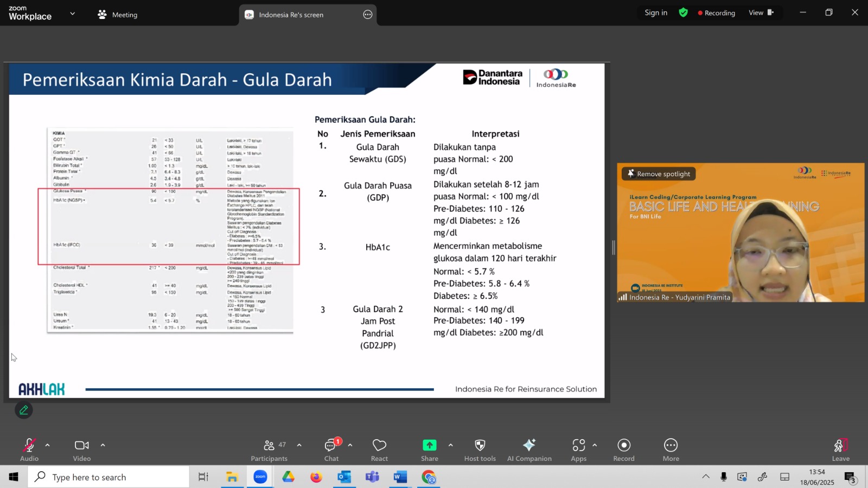This screenshot has width=868, height=488.
Task: Click the Recording indicator
Action: tap(716, 13)
